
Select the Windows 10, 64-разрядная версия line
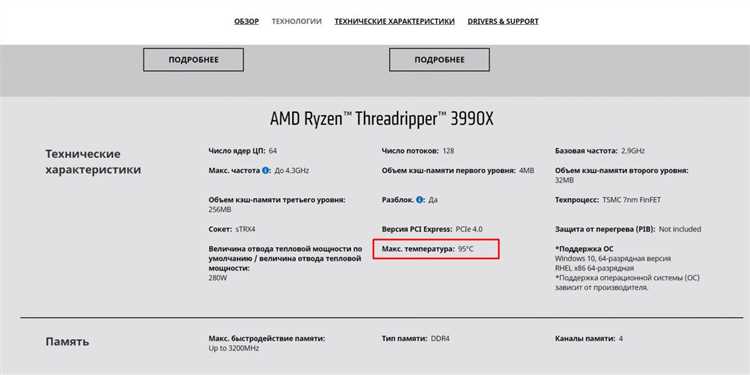(x=613, y=258)
